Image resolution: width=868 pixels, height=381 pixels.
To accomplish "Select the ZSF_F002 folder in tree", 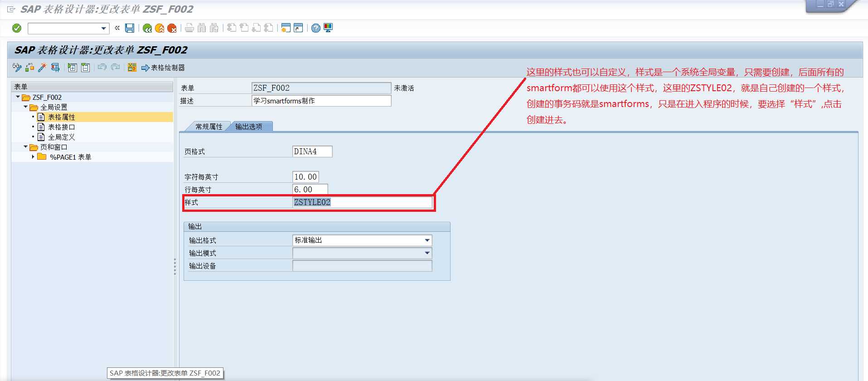I will pos(47,97).
